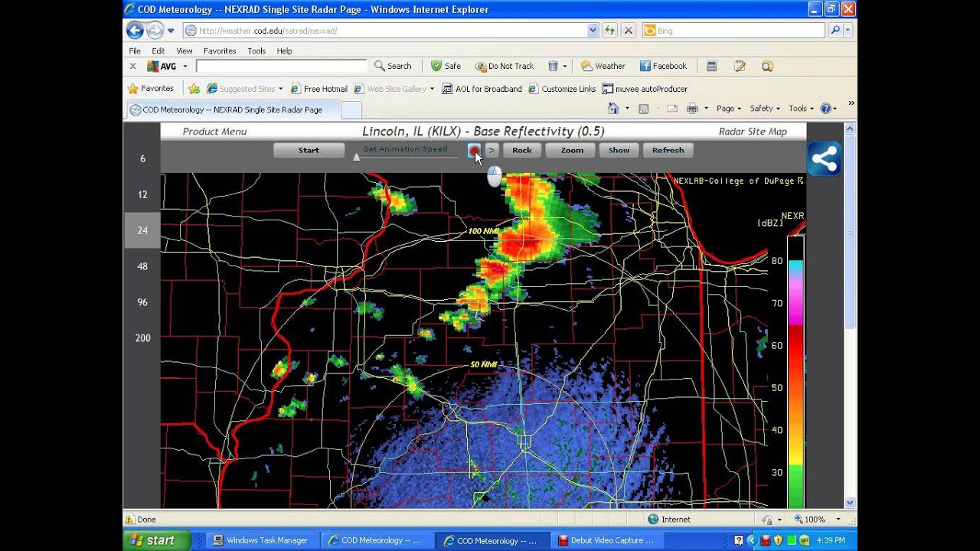Image resolution: width=980 pixels, height=551 pixels.
Task: Click the Rock animation button
Action: pos(522,150)
